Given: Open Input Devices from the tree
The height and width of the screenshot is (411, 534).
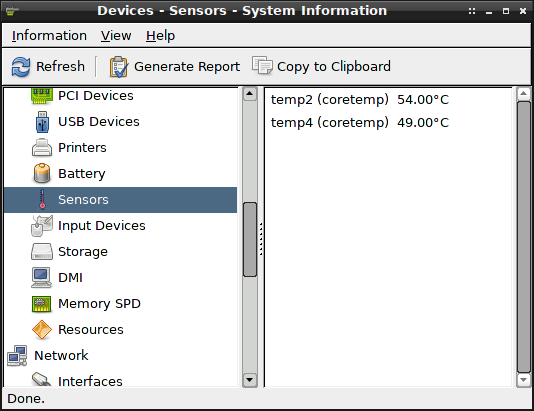Looking at the screenshot, I should tap(101, 226).
